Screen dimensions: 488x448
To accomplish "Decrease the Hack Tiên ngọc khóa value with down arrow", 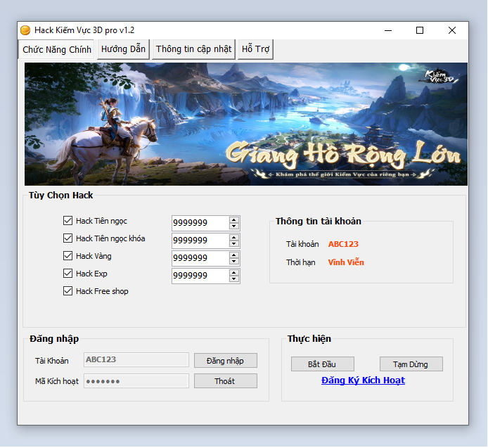I will click(x=234, y=244).
